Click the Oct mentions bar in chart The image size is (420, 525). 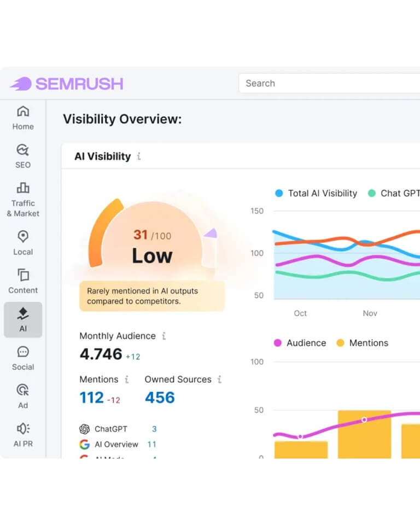301,450
